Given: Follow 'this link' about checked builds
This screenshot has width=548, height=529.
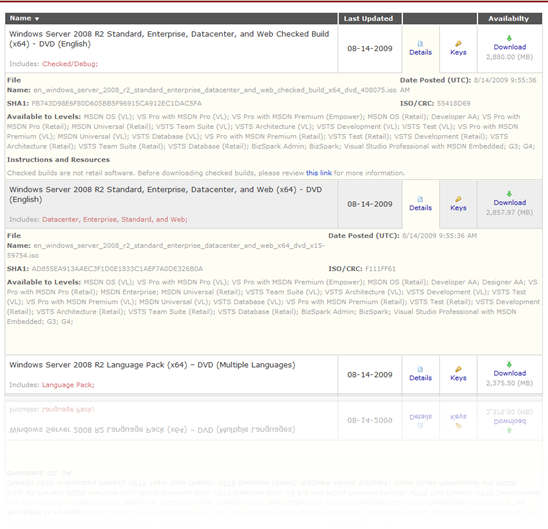Looking at the screenshot, I should (x=319, y=173).
